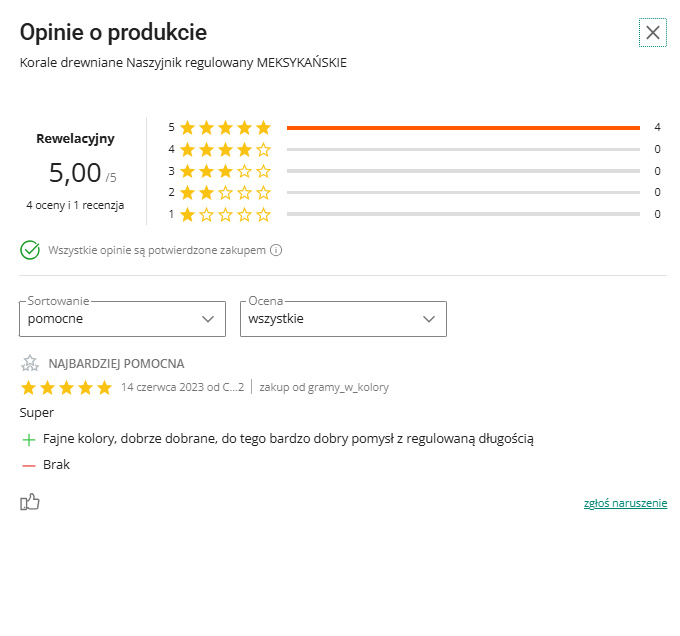
Task: Click the 5-star rating row stars
Action: [x=225, y=128]
